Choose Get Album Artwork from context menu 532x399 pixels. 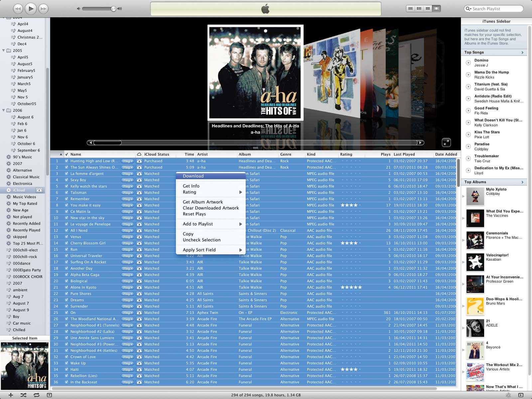coord(211,202)
